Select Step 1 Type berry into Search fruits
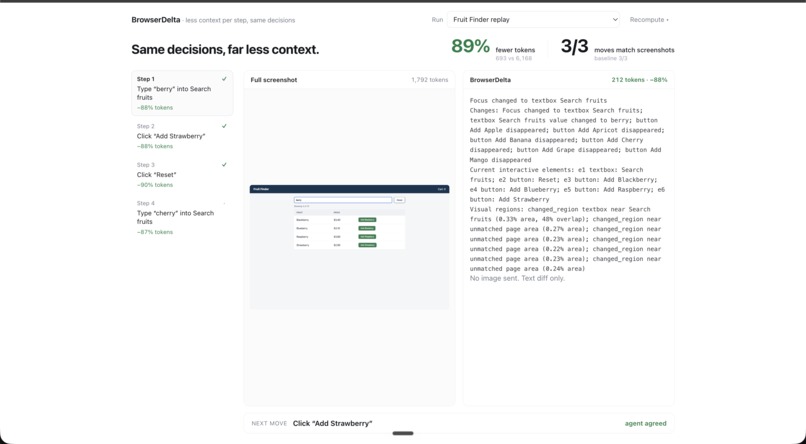This screenshot has height=444, width=806. 182,93
